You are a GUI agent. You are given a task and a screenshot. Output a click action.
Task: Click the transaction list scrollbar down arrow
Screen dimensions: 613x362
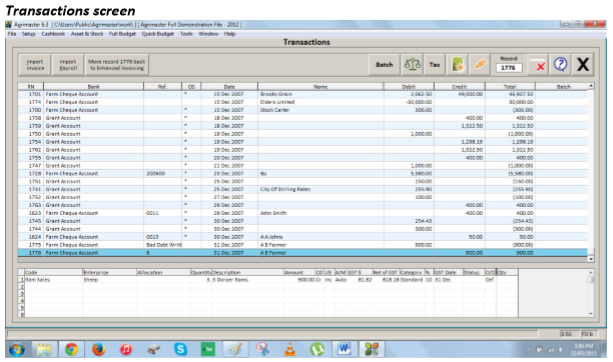(591, 259)
